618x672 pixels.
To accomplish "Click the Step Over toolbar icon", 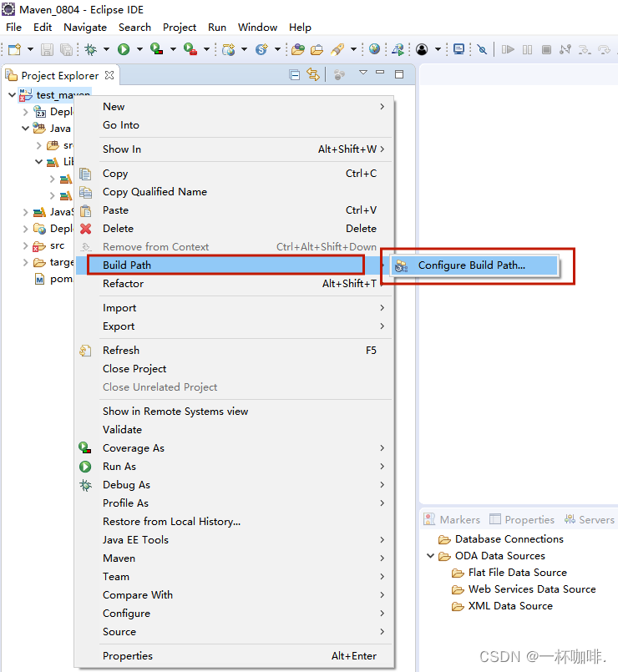I will point(604,50).
